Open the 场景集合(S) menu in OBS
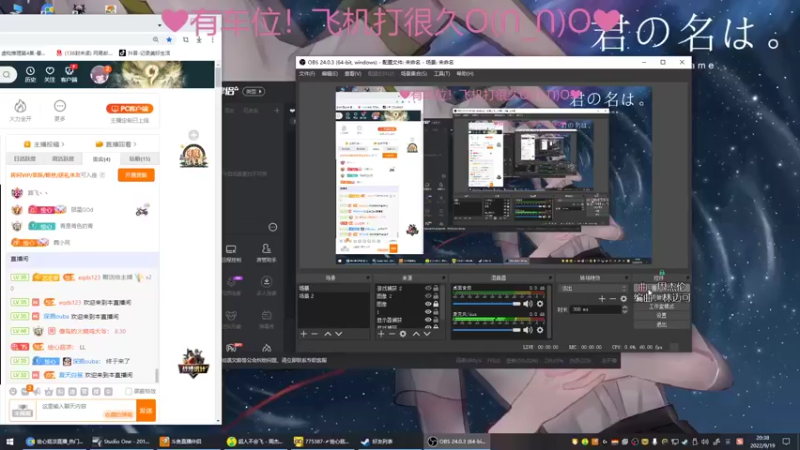This screenshot has width=800, height=450. pyautogui.click(x=414, y=74)
